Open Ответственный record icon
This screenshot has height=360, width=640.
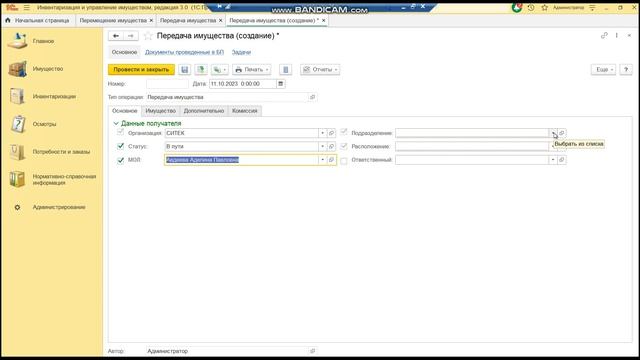tap(562, 160)
